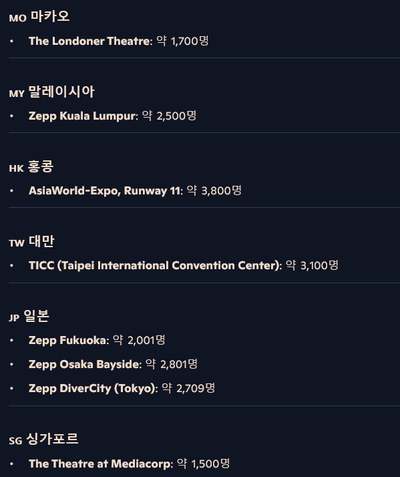The height and width of the screenshot is (477, 400).
Task: Click the JP country code label
Action: coord(14,318)
